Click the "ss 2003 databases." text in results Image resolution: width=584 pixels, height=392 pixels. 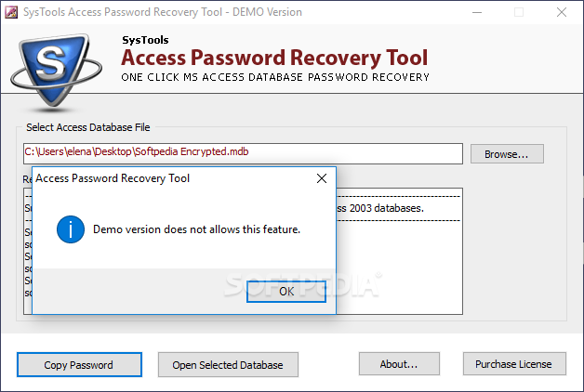[x=380, y=208]
